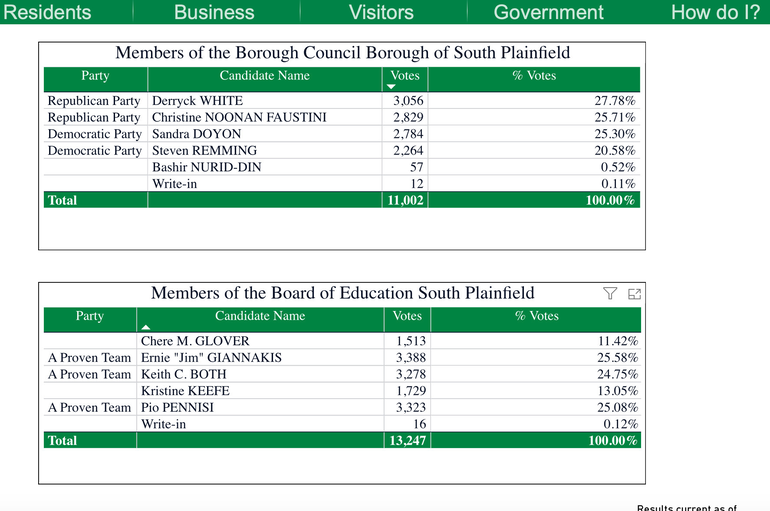Sort Board of Education table by Votes header
Image resolution: width=770 pixels, height=511 pixels.
coord(407,316)
